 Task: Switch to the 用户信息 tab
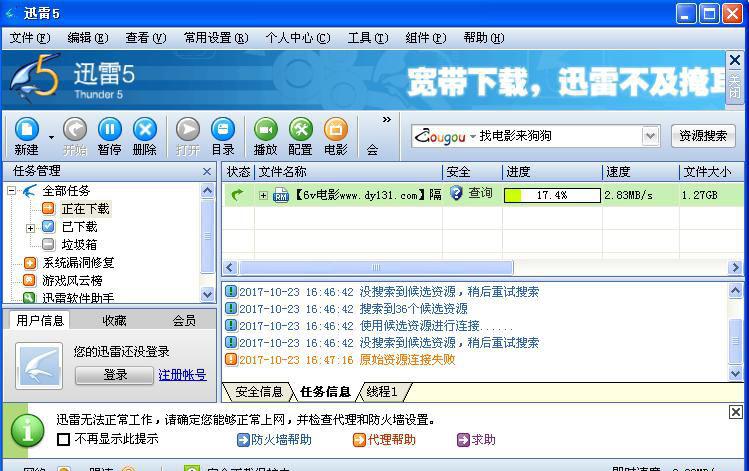tap(40, 320)
